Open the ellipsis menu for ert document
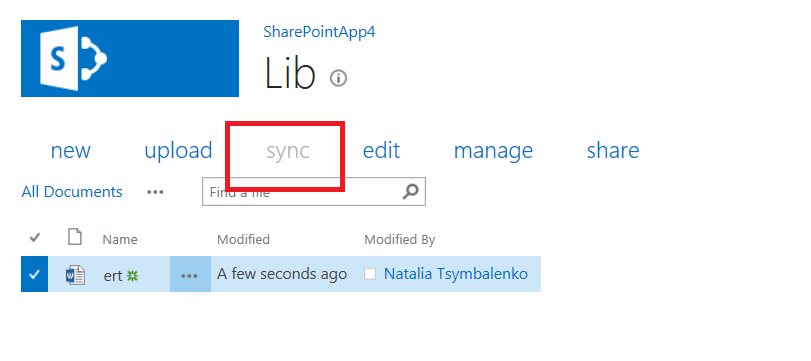This screenshot has width=811, height=361. click(190, 275)
